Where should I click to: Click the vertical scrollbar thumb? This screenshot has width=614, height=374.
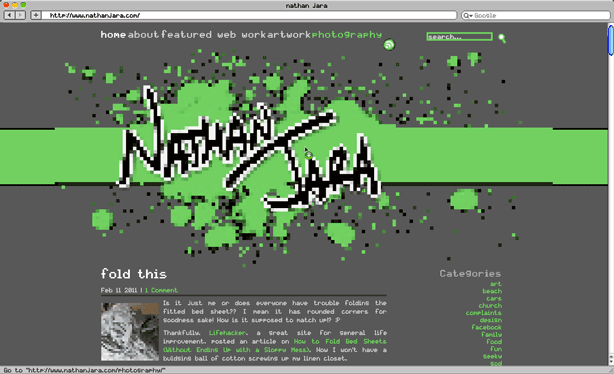[x=610, y=40]
